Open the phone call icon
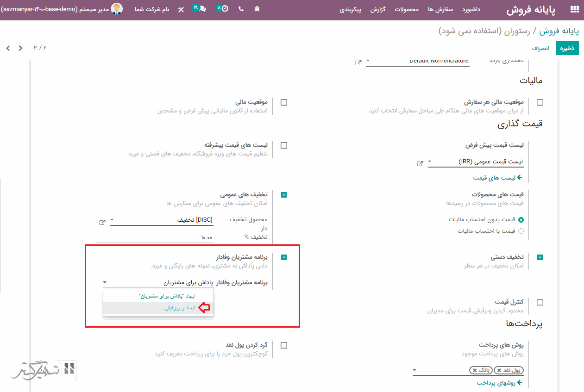 tap(241, 9)
